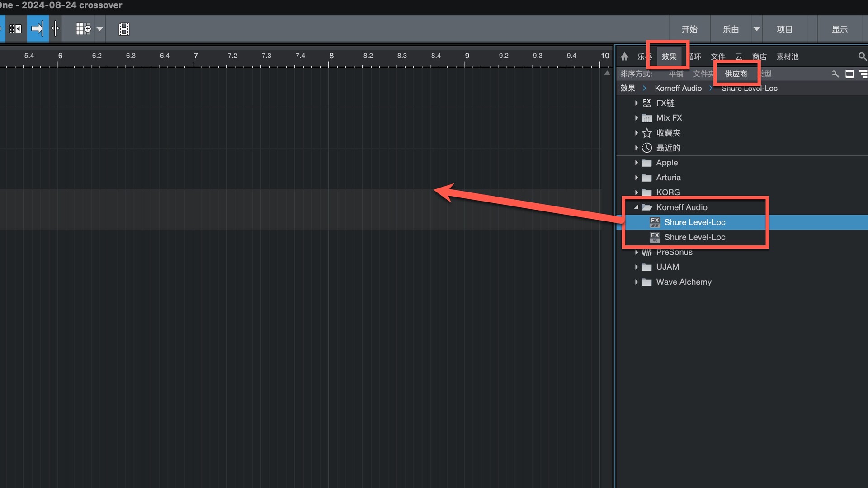Click the tree list view icon

[x=863, y=74]
